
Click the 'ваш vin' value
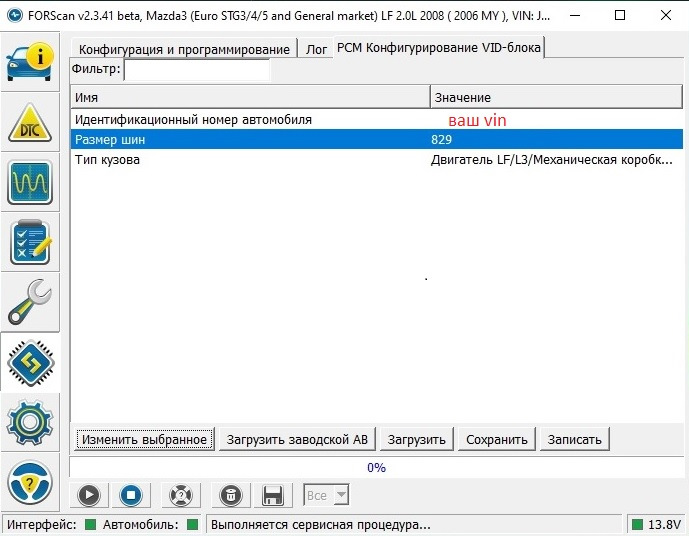pyautogui.click(x=477, y=120)
